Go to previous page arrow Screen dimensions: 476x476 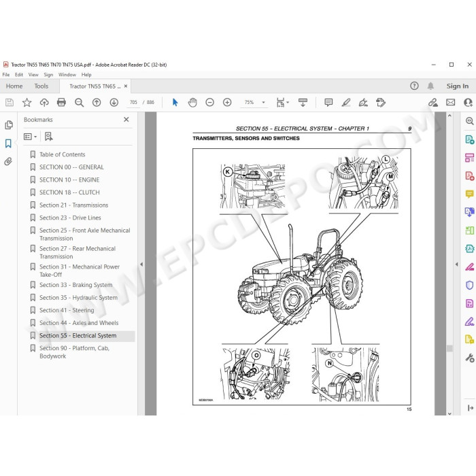click(x=97, y=103)
